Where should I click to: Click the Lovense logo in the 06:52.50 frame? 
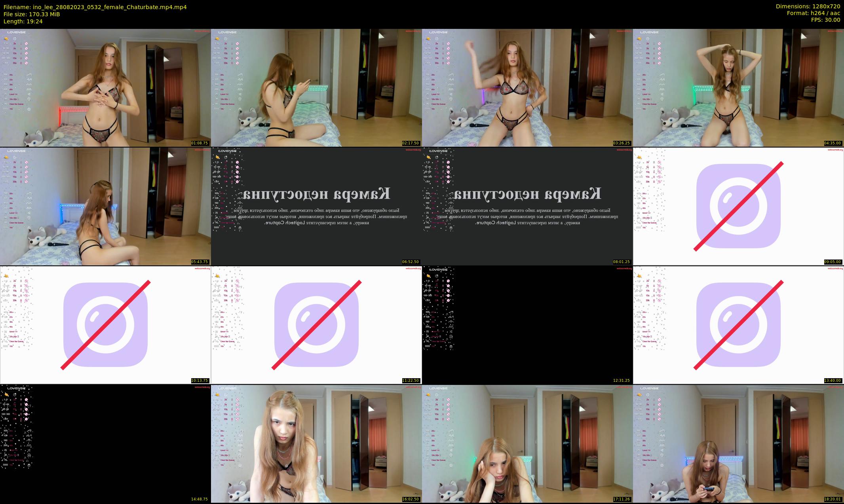click(227, 151)
